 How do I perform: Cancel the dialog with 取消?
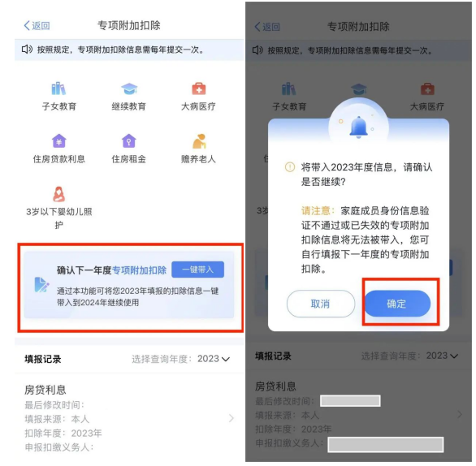coord(321,304)
